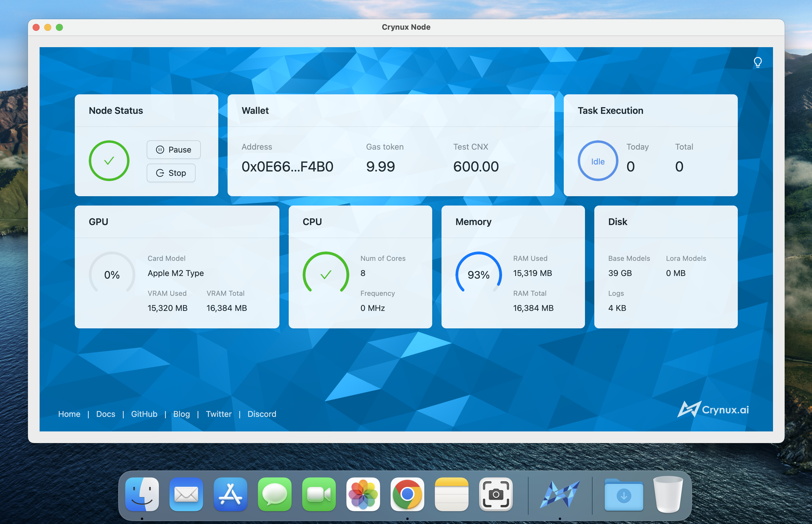
Task: Open the Docs footer link
Action: point(105,414)
